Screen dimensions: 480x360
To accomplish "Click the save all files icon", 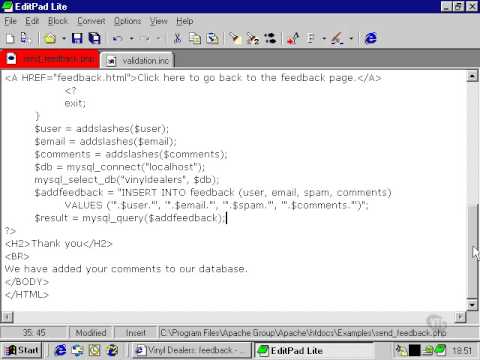I will point(95,39).
